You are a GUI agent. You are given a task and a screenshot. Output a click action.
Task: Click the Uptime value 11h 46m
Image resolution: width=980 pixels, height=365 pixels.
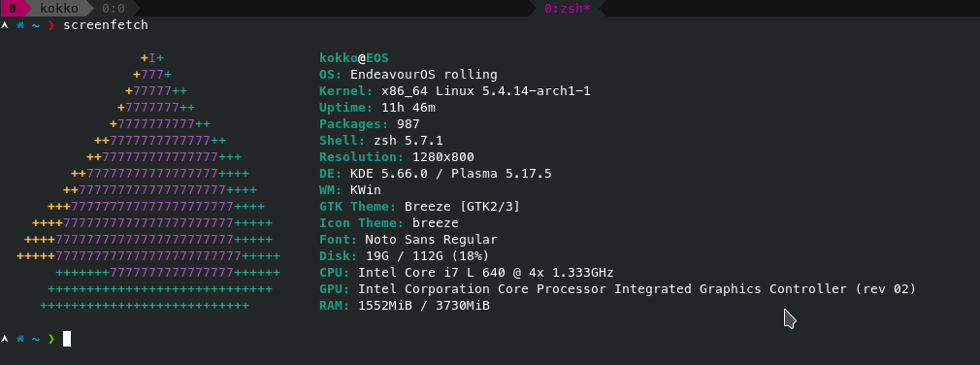(408, 108)
